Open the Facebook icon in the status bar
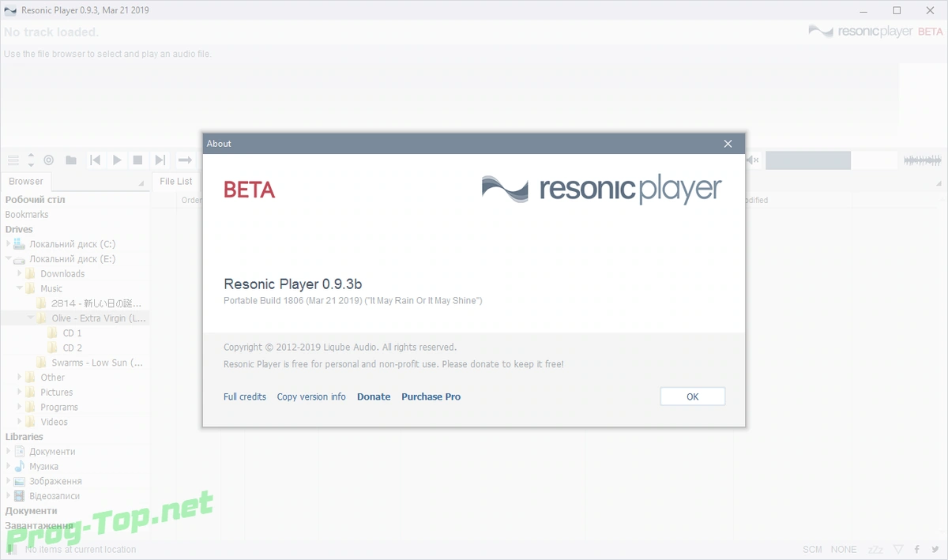The width and height of the screenshot is (948, 560). click(917, 550)
